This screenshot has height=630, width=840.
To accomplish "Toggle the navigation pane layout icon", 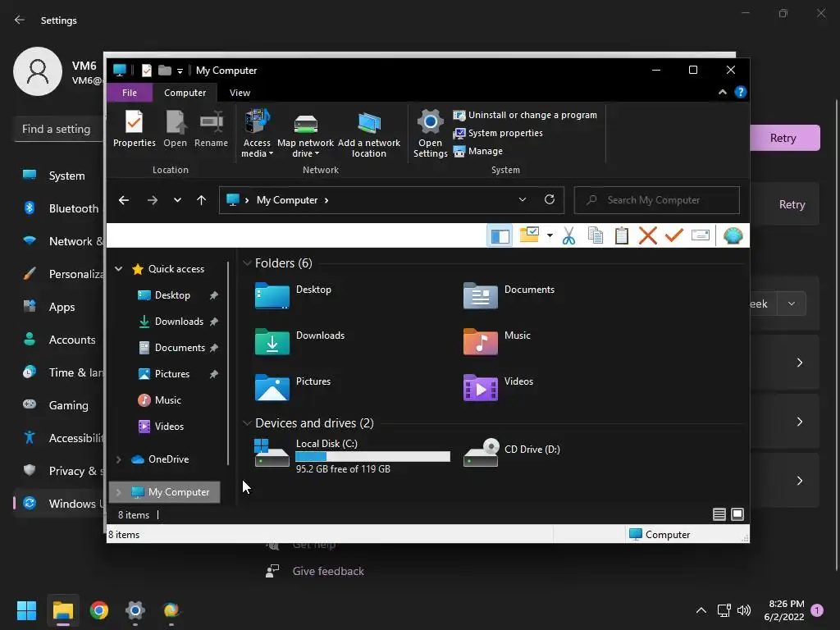I will tap(500, 235).
